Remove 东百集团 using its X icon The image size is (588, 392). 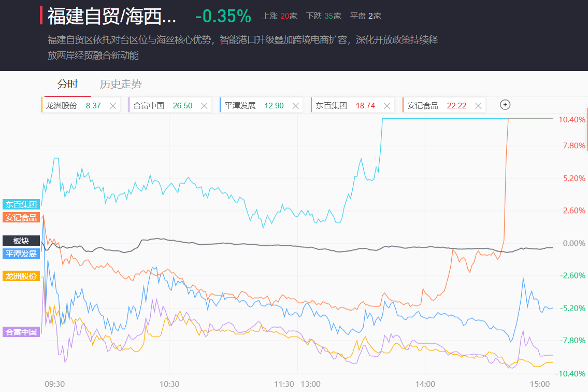pyautogui.click(x=387, y=106)
